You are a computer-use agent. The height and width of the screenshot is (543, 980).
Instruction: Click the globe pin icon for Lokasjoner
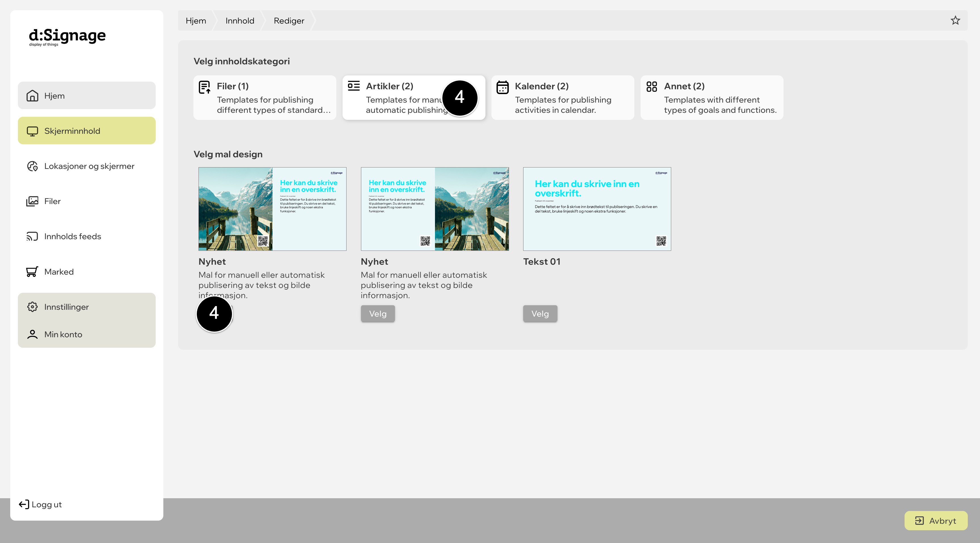pyautogui.click(x=32, y=166)
